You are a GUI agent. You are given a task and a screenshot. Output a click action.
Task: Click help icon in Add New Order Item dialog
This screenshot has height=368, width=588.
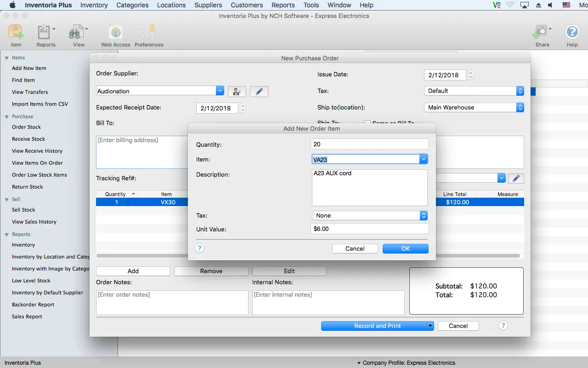(200, 248)
